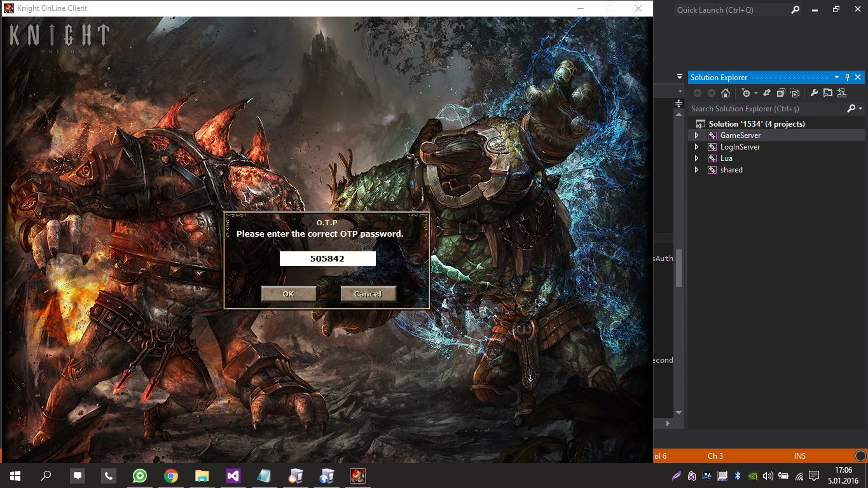Screen dimensions: 868x488
Task: Click Sync with Active Document icon
Action: (767, 93)
